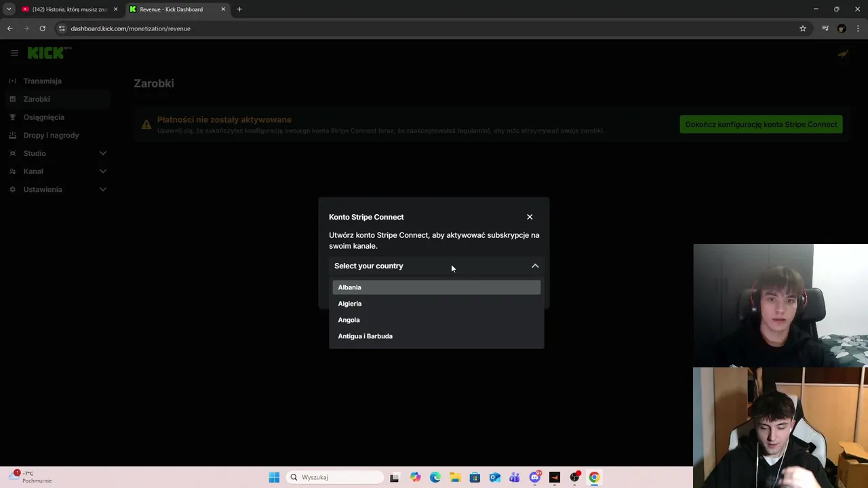Close the Revenue - Kick Dashboard tab

coord(223,9)
